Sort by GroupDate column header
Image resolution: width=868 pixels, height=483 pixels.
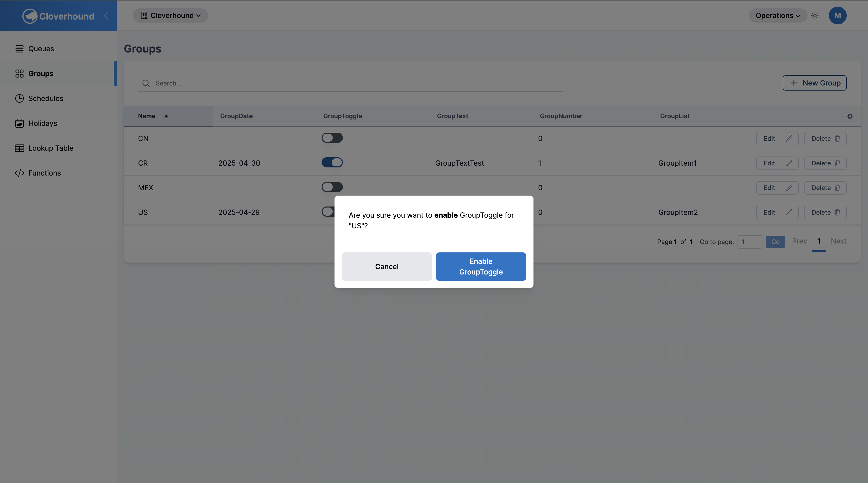point(236,116)
